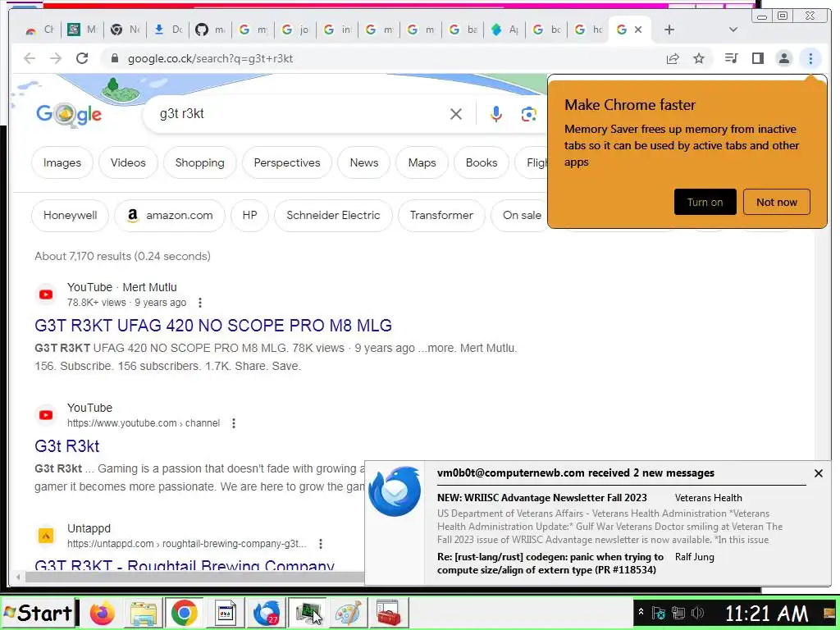Open the media control playlist icon

coord(731,58)
